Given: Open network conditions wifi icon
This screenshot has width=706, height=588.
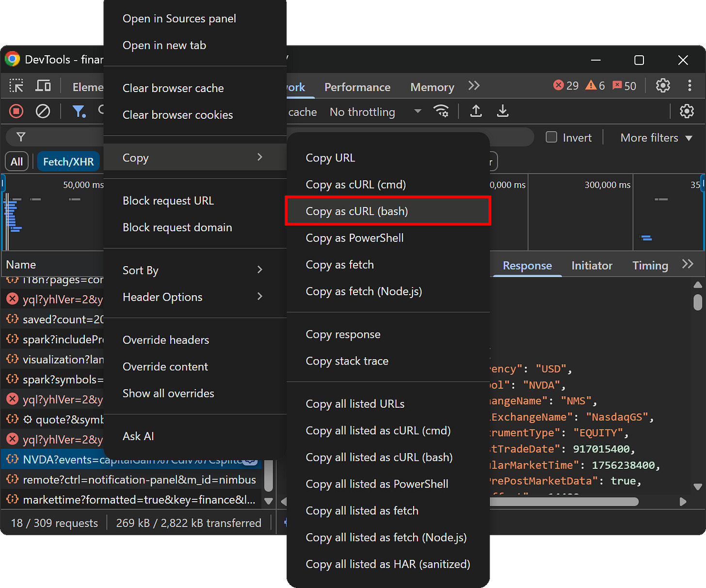Looking at the screenshot, I should tap(441, 111).
